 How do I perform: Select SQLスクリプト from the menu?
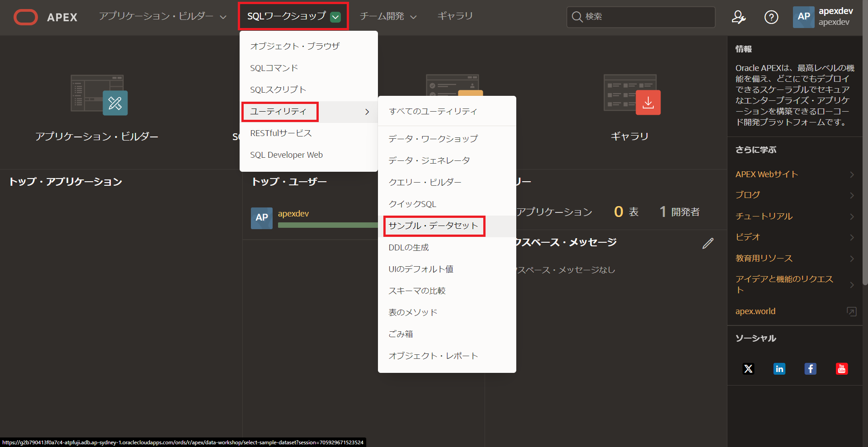(308, 89)
